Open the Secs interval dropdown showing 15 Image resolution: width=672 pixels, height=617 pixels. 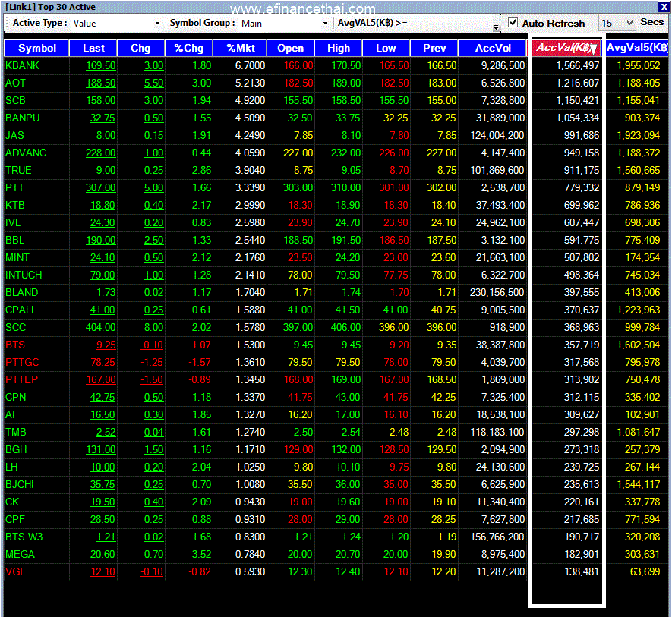tap(617, 23)
